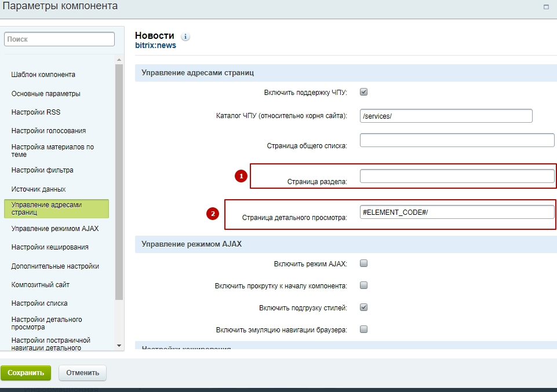Disable the ЧПУ support checkbox

point(364,91)
